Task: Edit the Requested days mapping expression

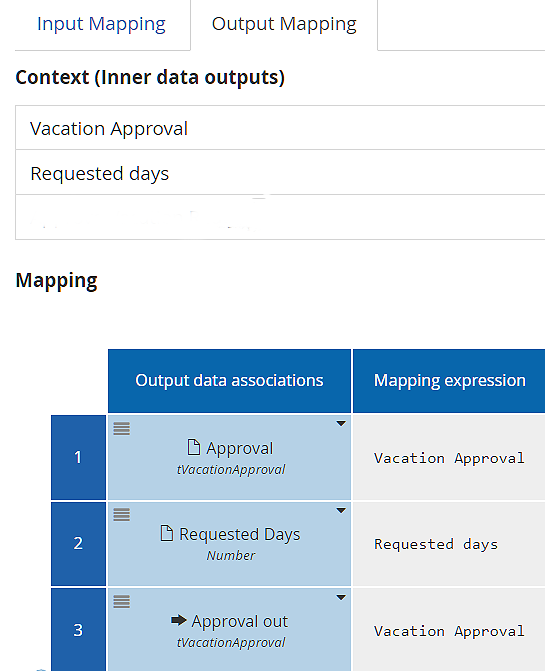Action: [449, 543]
